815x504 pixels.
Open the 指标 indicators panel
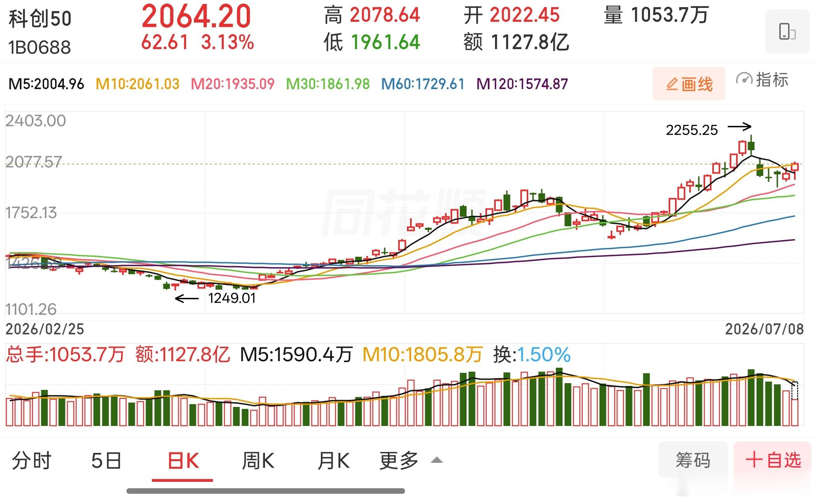point(762,80)
